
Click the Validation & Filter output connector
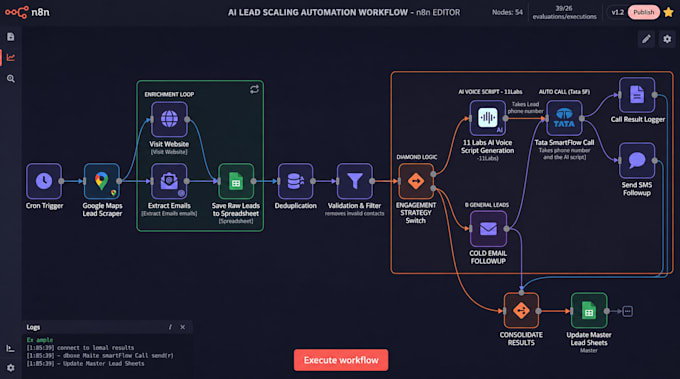(x=372, y=181)
